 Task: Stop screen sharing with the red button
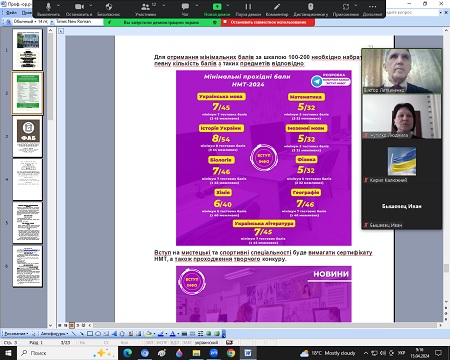tap(268, 22)
